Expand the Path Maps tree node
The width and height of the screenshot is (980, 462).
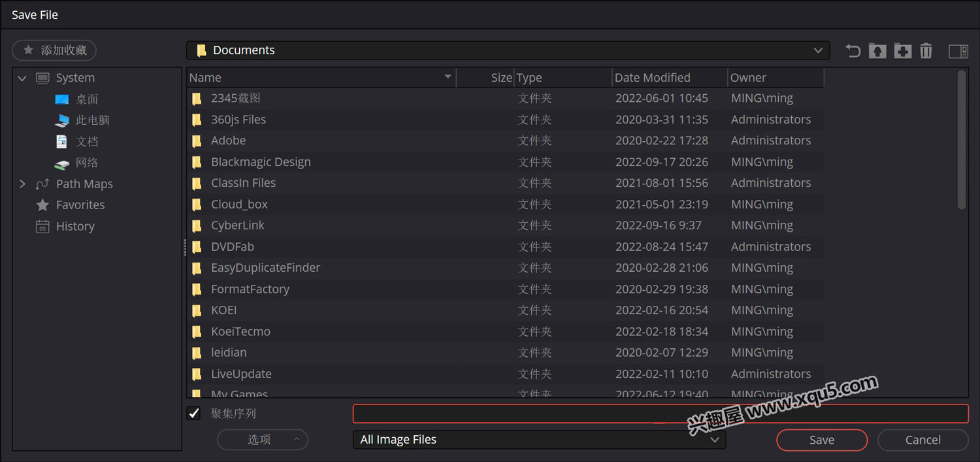click(x=22, y=184)
